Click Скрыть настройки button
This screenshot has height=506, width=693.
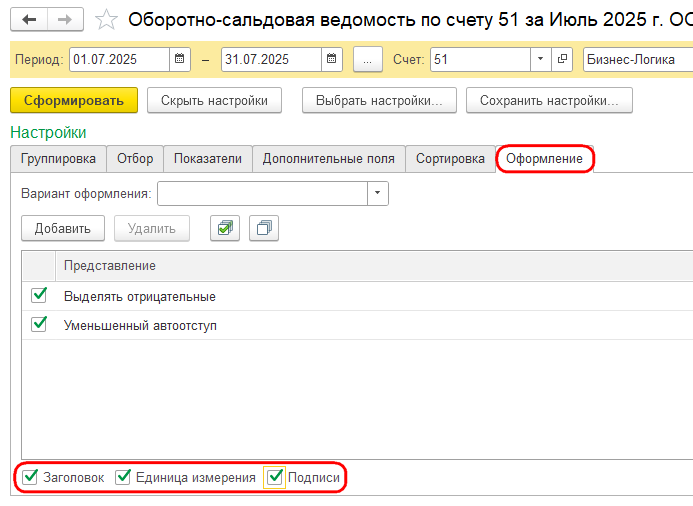point(214,100)
